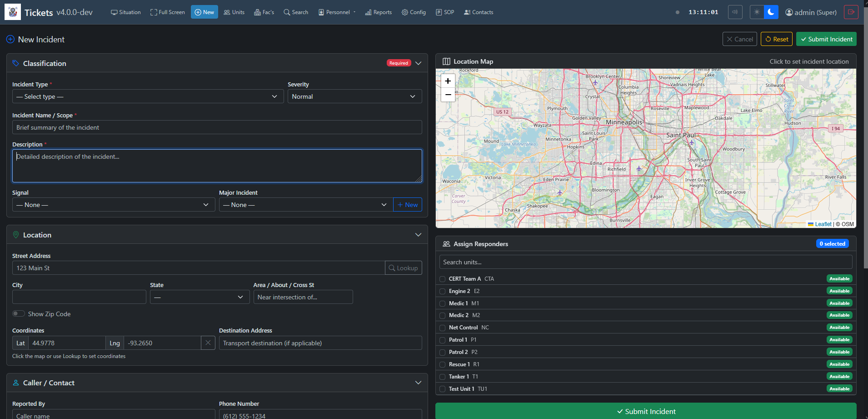This screenshot has width=868, height=419.
Task: Open the Severity dropdown
Action: tap(354, 96)
